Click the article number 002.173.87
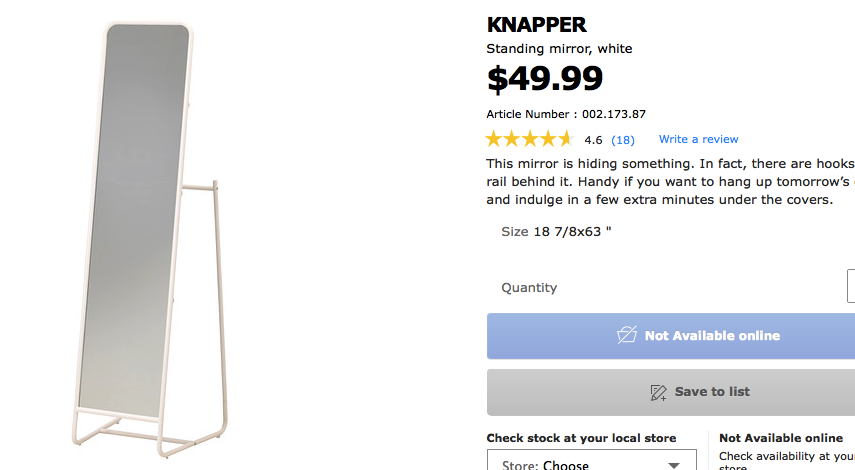Screen dimensions: 855x470 click(613, 114)
